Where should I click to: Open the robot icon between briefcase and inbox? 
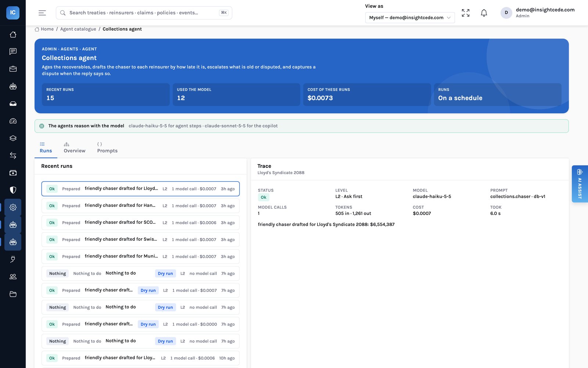(13, 86)
